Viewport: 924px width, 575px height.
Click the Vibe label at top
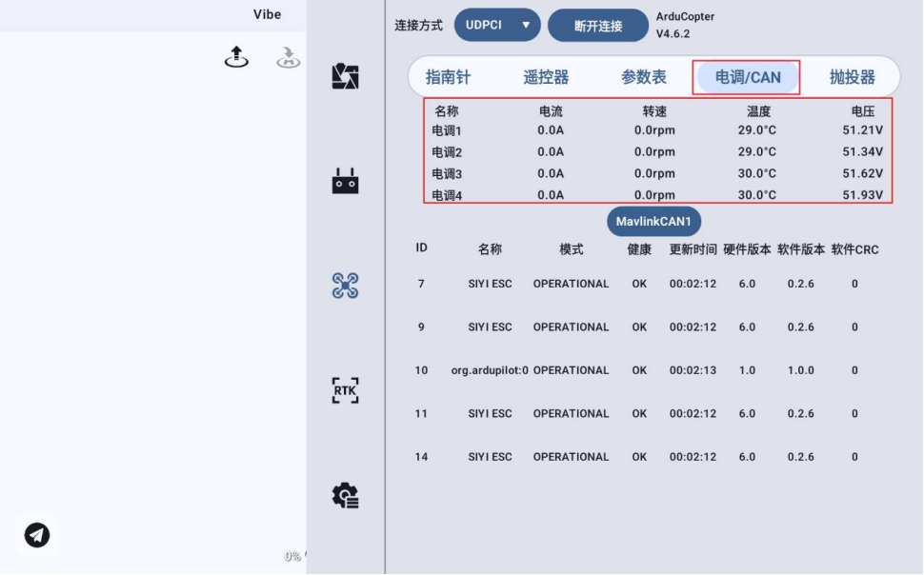pyautogui.click(x=267, y=14)
